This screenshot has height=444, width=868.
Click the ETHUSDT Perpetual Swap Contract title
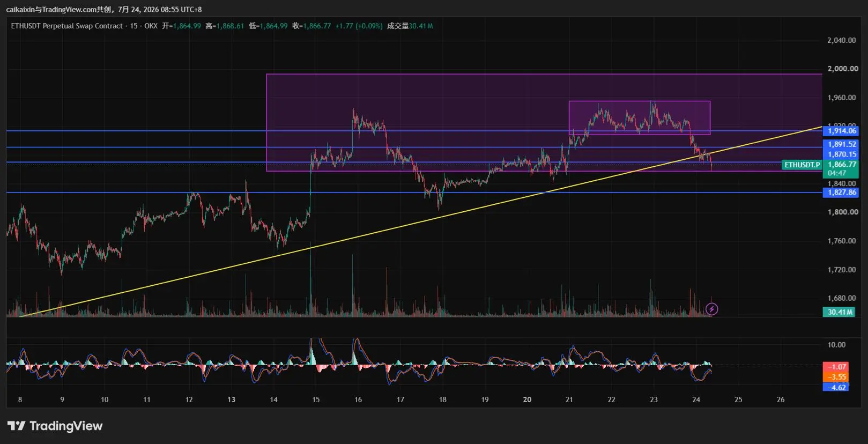tap(67, 26)
